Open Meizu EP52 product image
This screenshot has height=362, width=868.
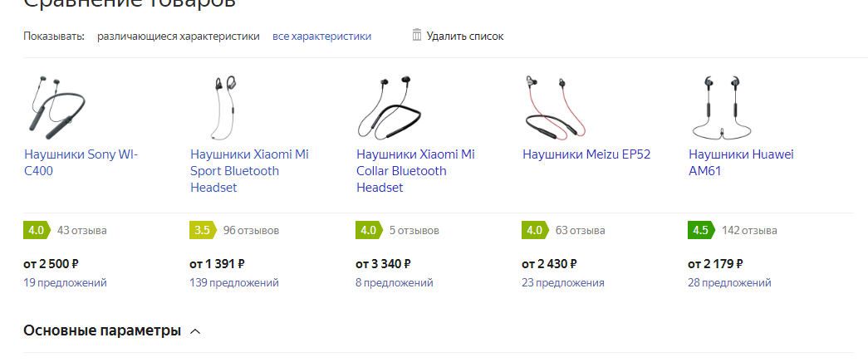tap(556, 108)
